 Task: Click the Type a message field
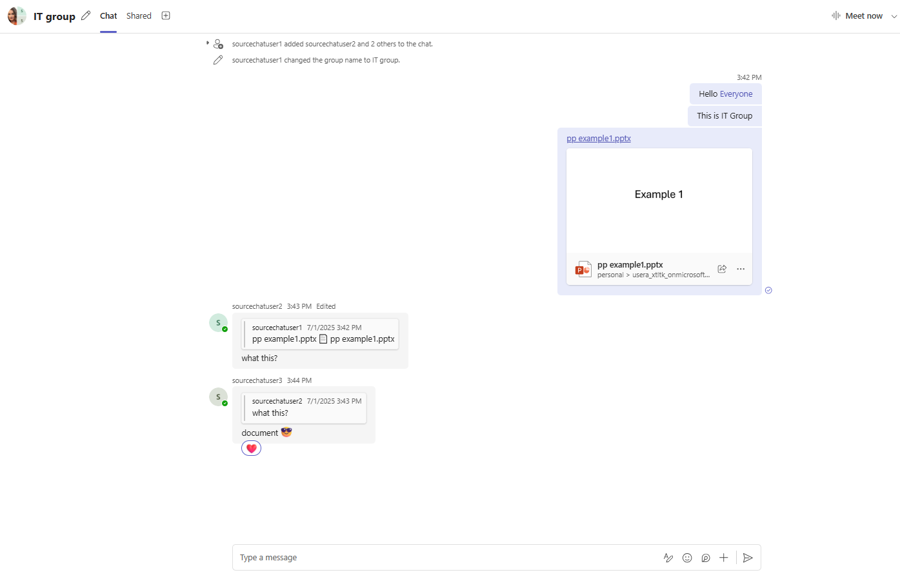click(x=387, y=557)
